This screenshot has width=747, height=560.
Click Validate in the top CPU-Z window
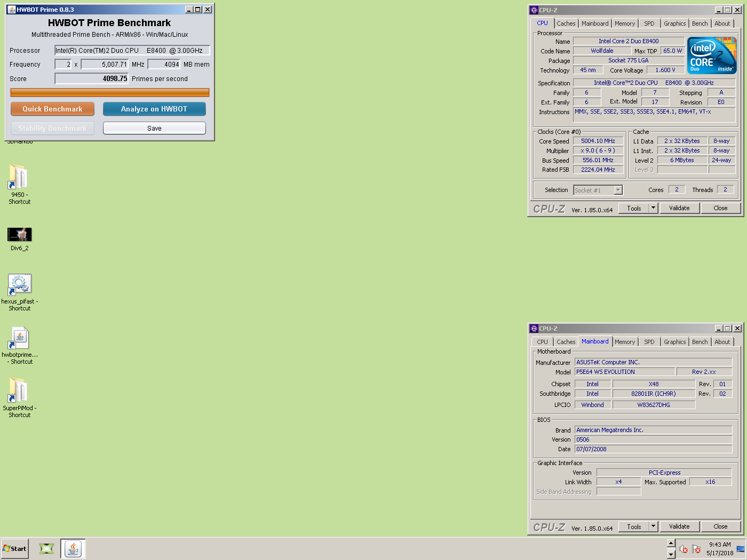[679, 208]
